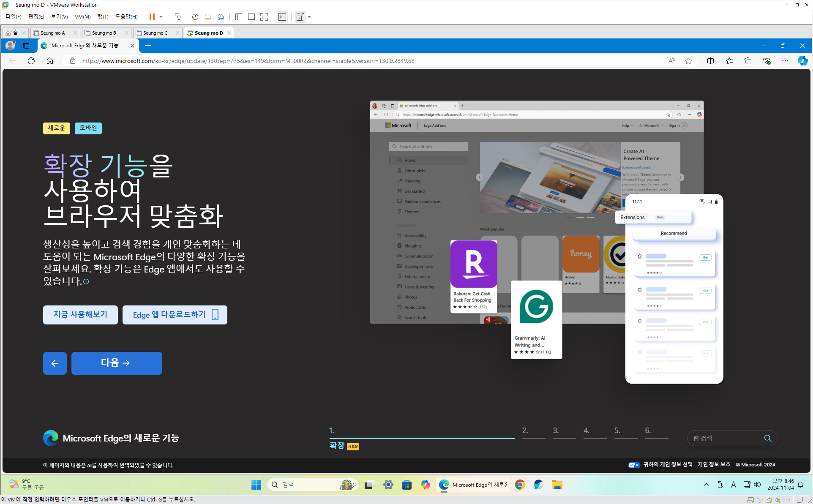
Task: Open the Copilot sidebar icon
Action: coord(802,61)
